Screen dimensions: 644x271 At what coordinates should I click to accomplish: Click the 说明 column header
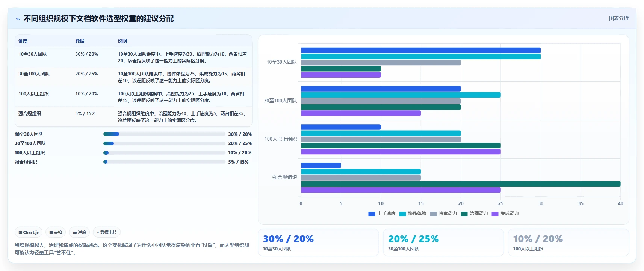(x=122, y=41)
